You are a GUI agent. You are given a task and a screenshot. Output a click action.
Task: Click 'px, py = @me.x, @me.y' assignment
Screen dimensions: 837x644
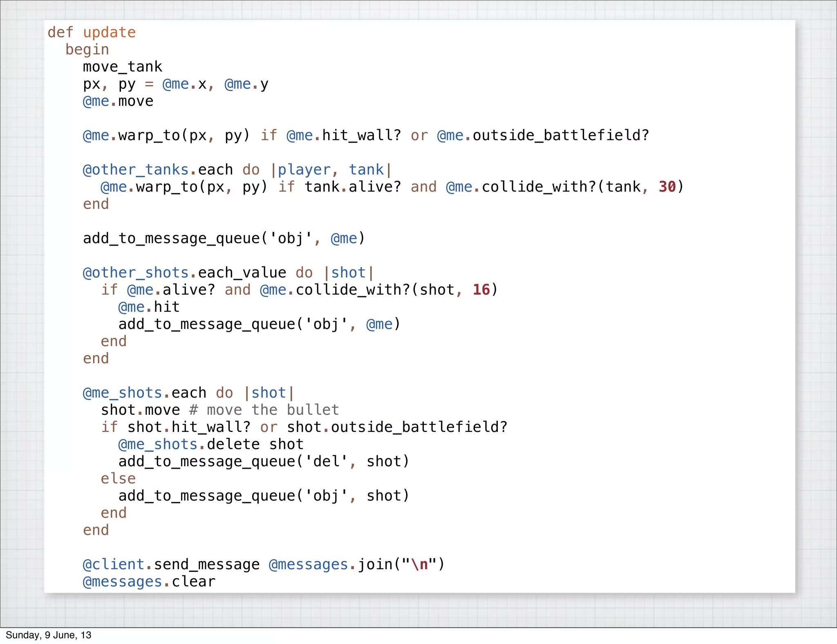(x=176, y=84)
